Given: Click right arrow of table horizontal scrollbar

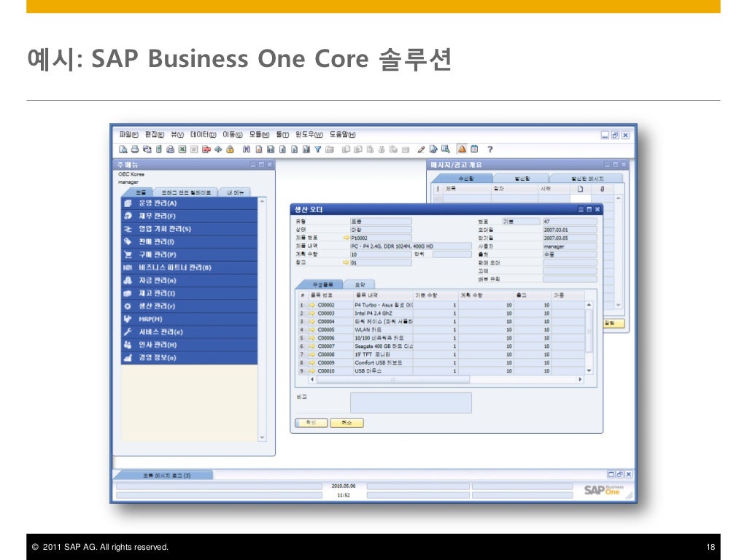Looking at the screenshot, I should pyautogui.click(x=580, y=379).
